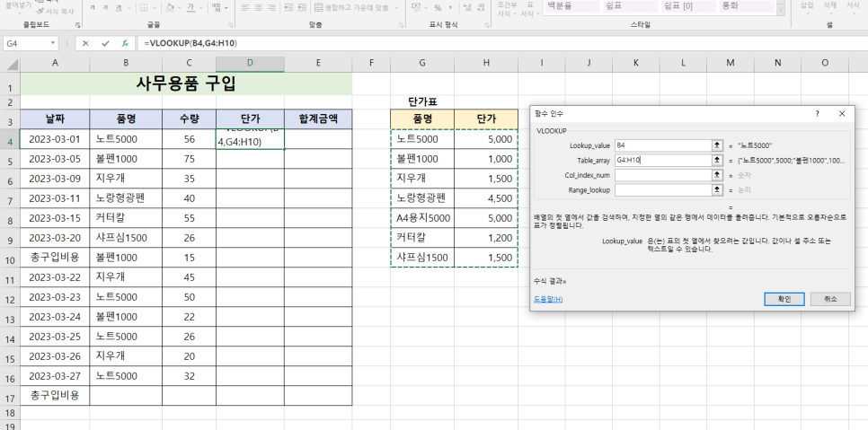Click the 단가표 label cell
The image size is (868, 430).
click(422, 101)
